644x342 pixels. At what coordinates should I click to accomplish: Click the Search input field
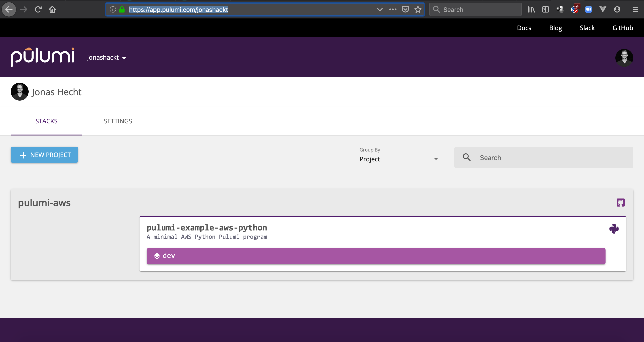(x=543, y=157)
